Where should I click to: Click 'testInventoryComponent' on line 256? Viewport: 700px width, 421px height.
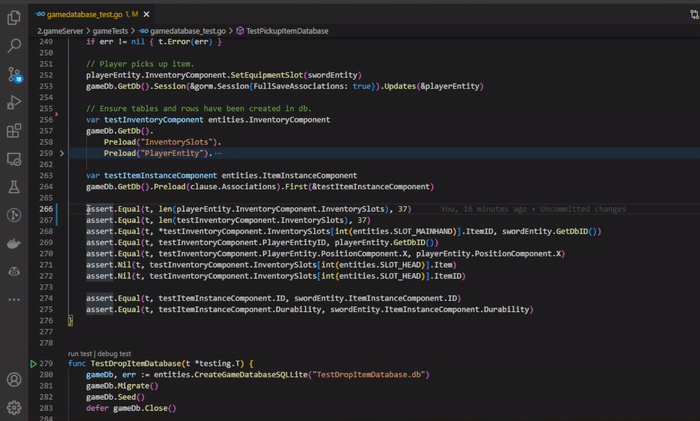(x=154, y=120)
